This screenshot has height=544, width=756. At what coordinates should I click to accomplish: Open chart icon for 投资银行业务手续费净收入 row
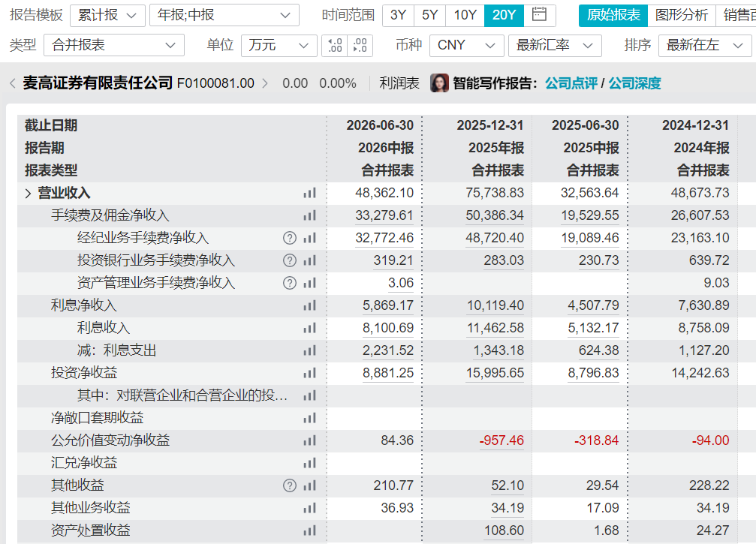309,260
